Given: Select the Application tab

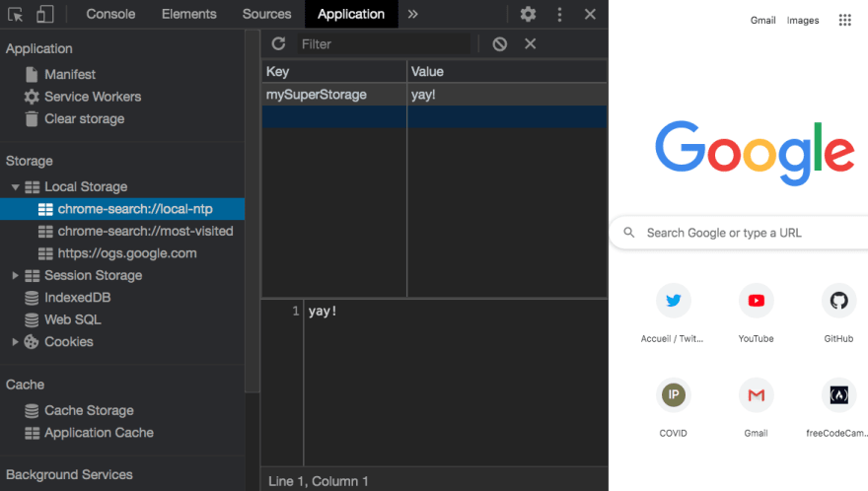Looking at the screenshot, I should [351, 15].
